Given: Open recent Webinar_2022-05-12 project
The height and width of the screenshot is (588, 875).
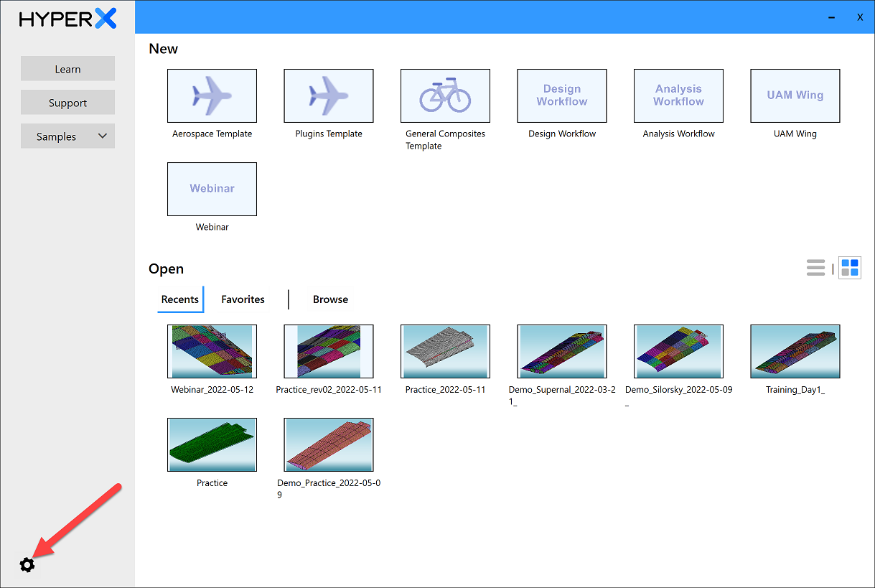Looking at the screenshot, I should (212, 351).
